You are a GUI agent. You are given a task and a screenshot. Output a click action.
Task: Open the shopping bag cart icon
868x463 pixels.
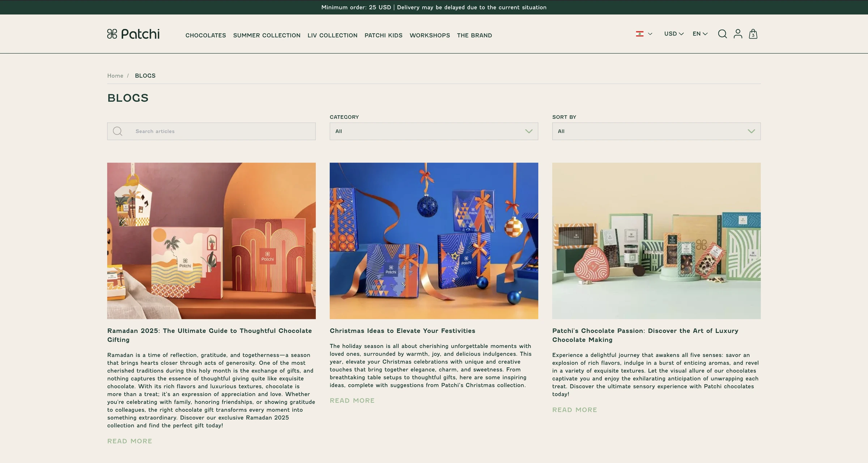753,34
